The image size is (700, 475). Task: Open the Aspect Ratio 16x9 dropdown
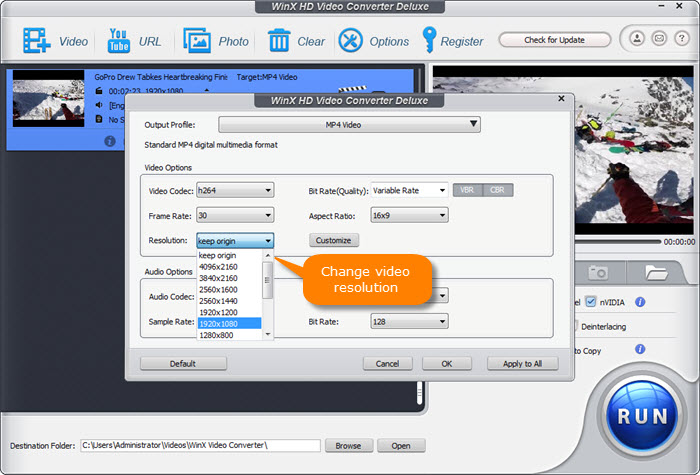[409, 215]
